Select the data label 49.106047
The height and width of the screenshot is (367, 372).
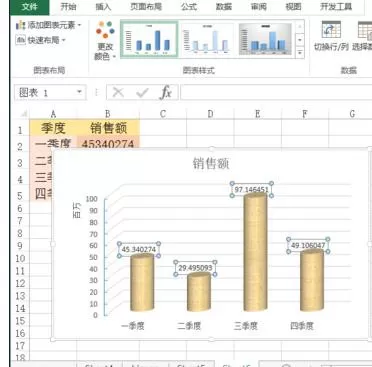coord(308,246)
